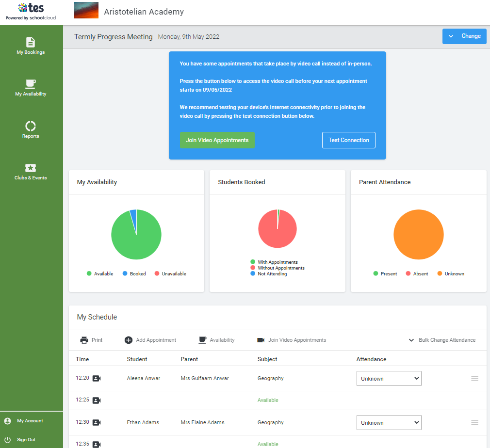Go to Clubs & Events

(x=31, y=172)
